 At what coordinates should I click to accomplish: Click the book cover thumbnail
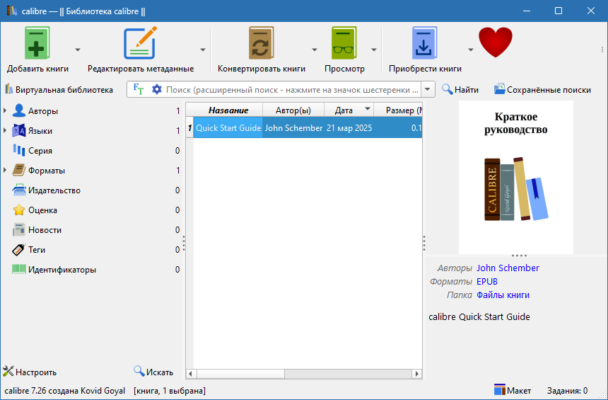point(516,177)
